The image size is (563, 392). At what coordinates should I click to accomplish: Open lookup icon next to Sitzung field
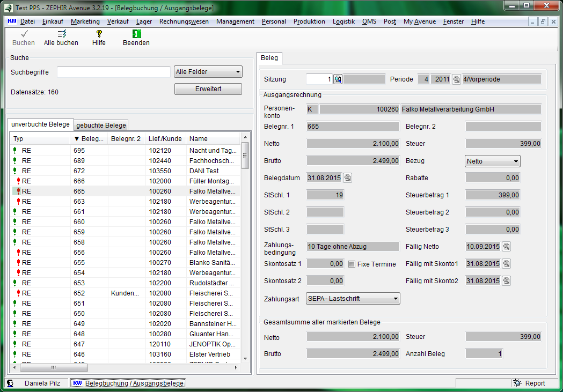tap(338, 79)
